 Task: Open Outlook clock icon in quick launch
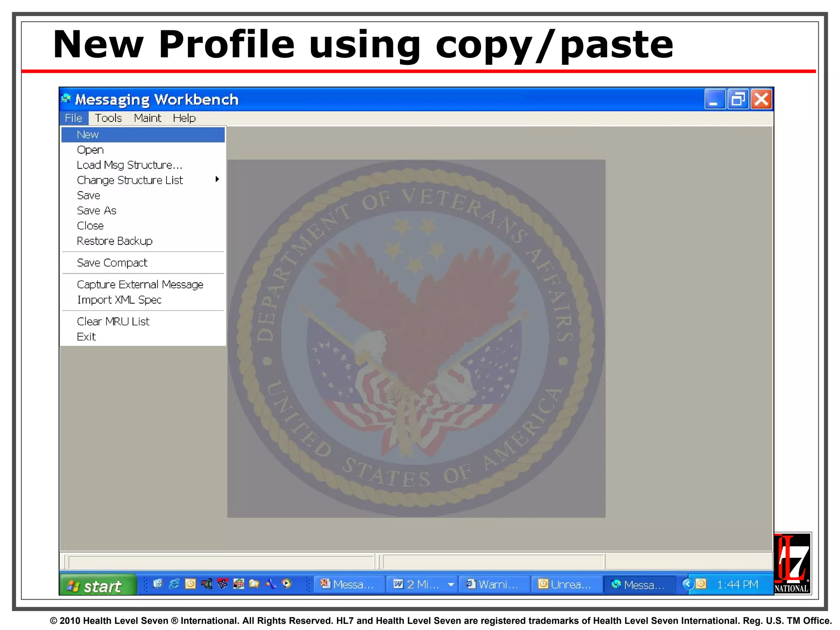[190, 584]
